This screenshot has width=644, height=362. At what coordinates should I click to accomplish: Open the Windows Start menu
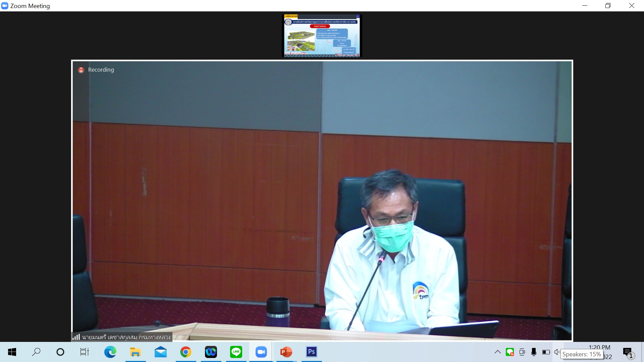click(12, 352)
